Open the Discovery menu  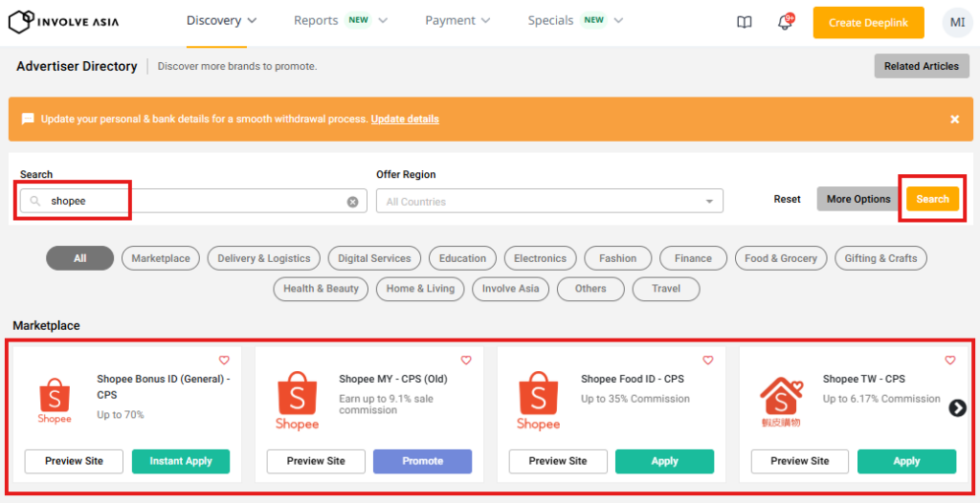point(221,20)
